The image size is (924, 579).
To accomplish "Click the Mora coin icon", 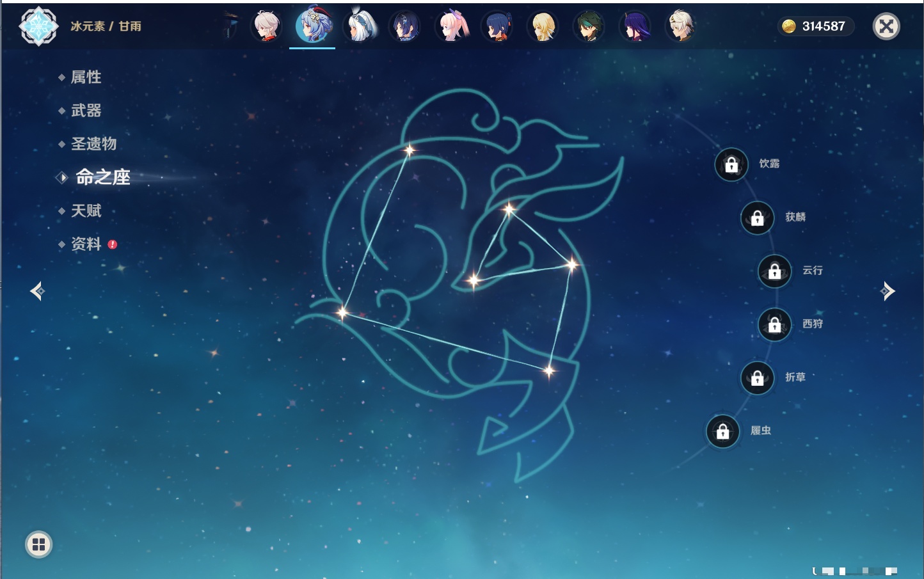I will pos(789,26).
